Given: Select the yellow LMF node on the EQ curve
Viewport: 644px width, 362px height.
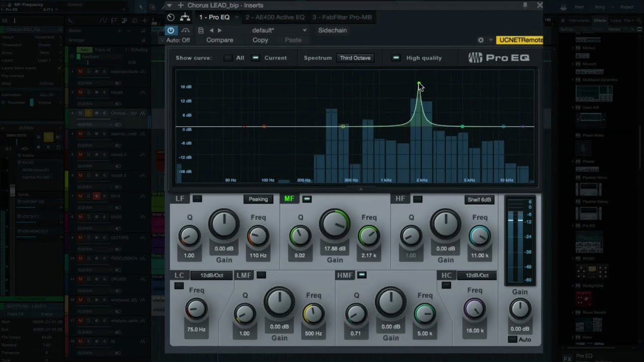Looking at the screenshot, I should point(343,126).
